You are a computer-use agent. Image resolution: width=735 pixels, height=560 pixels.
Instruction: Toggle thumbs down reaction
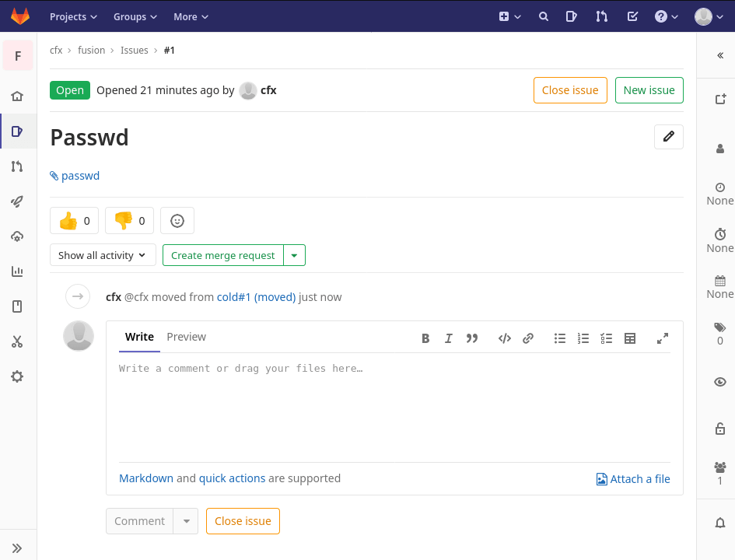(x=130, y=221)
